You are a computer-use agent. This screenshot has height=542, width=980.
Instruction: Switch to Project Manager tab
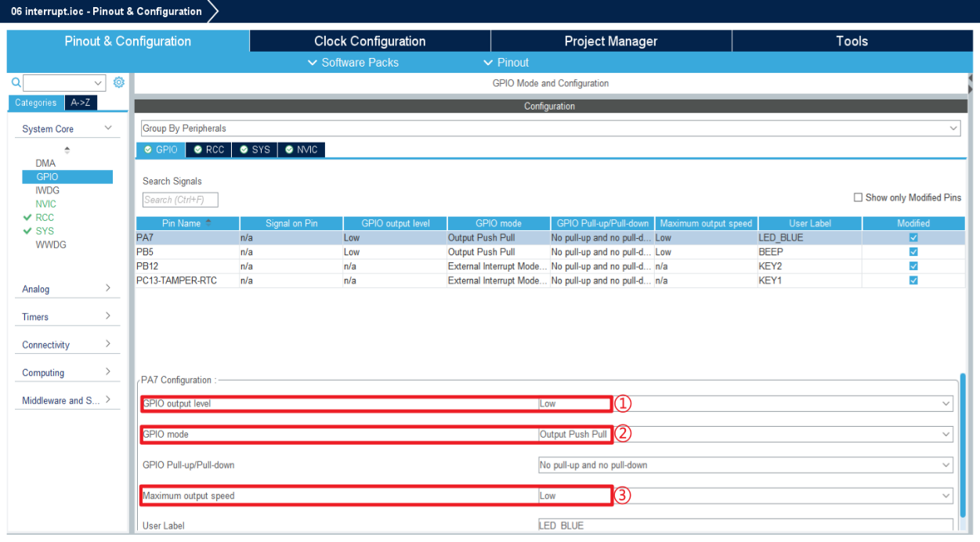(x=611, y=42)
